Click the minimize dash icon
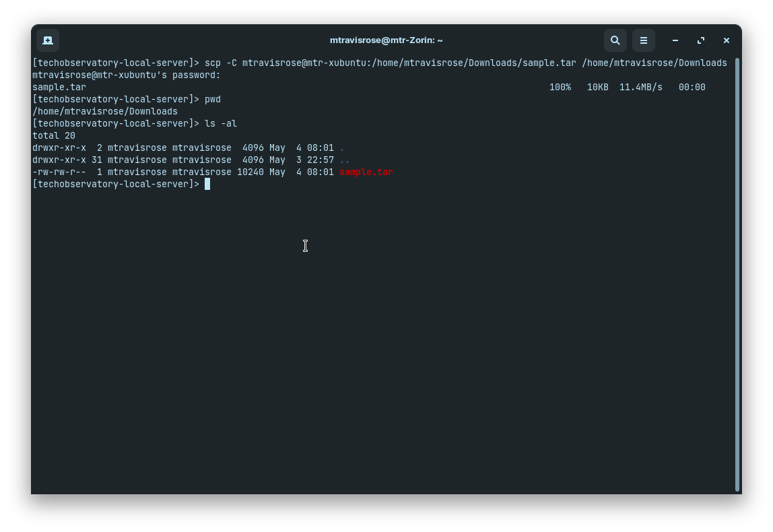This screenshot has height=532, width=773. 675,40
